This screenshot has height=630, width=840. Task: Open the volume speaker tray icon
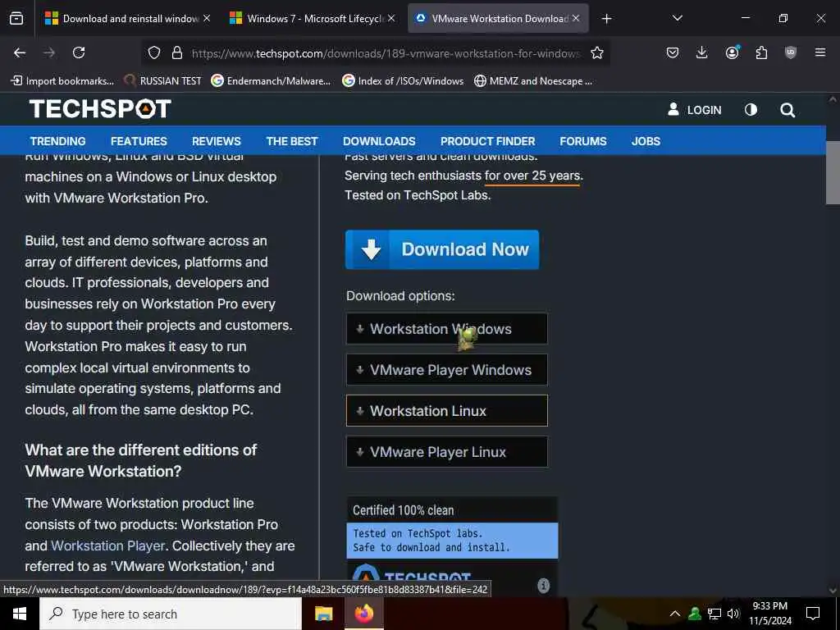tap(733, 614)
